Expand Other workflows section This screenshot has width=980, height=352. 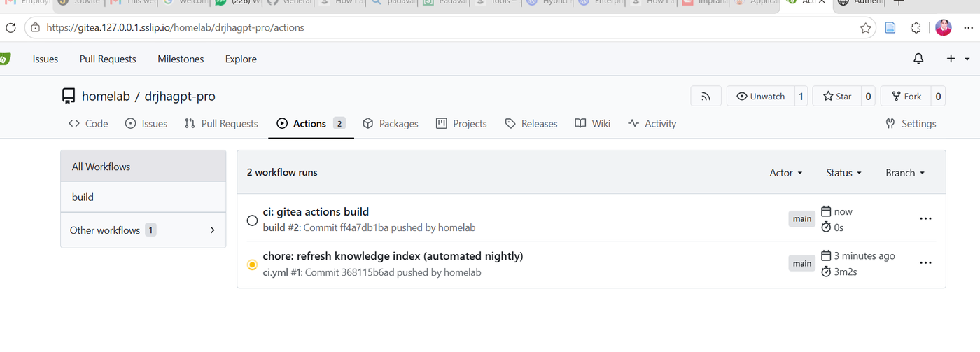pyautogui.click(x=143, y=230)
